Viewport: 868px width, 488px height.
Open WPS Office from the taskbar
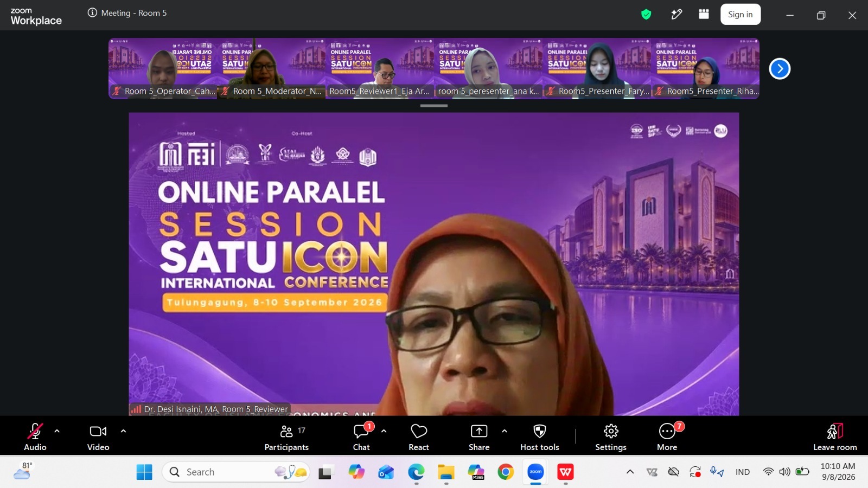click(x=565, y=472)
